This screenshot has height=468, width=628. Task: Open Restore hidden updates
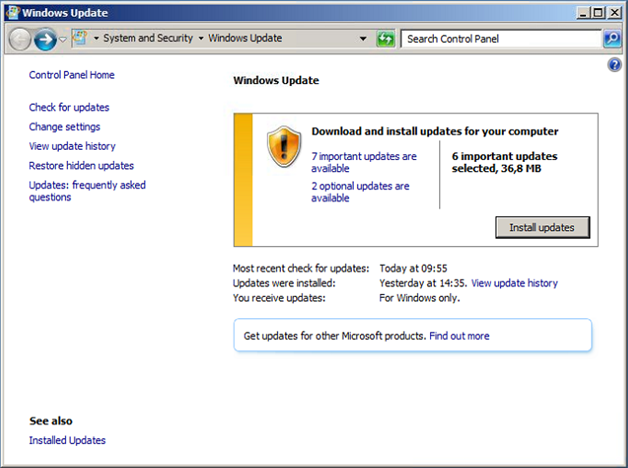coord(81,166)
